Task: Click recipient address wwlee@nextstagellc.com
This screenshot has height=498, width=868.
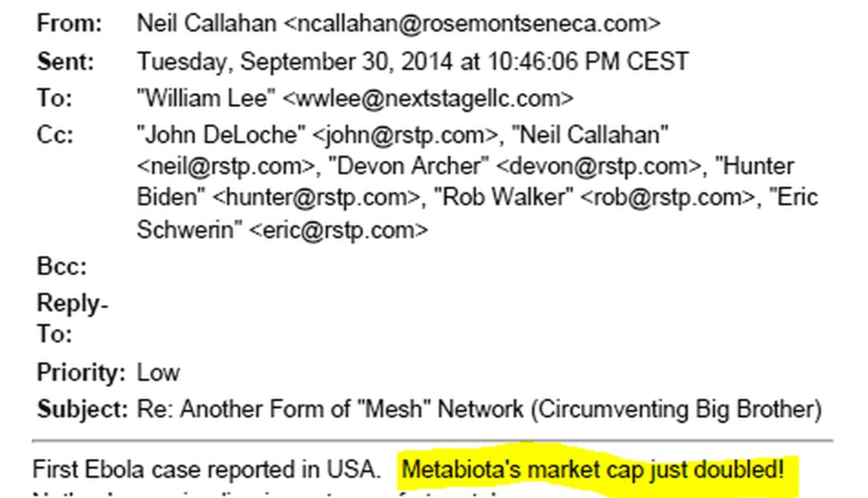Action: pos(428,98)
